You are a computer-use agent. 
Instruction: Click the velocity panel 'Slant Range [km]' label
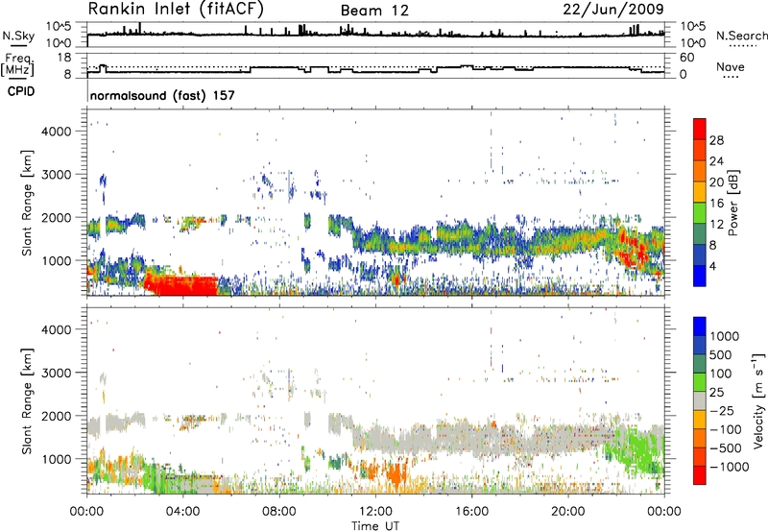pyautogui.click(x=27, y=400)
